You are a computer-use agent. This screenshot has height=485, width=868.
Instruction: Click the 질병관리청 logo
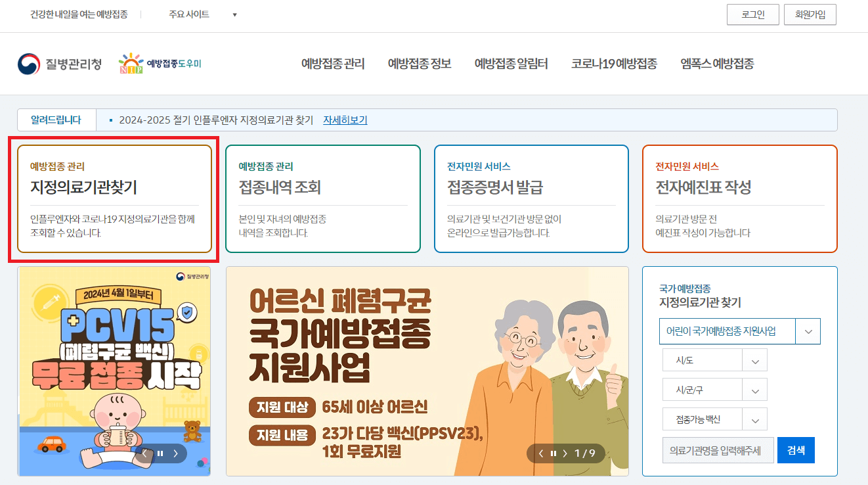(x=59, y=64)
